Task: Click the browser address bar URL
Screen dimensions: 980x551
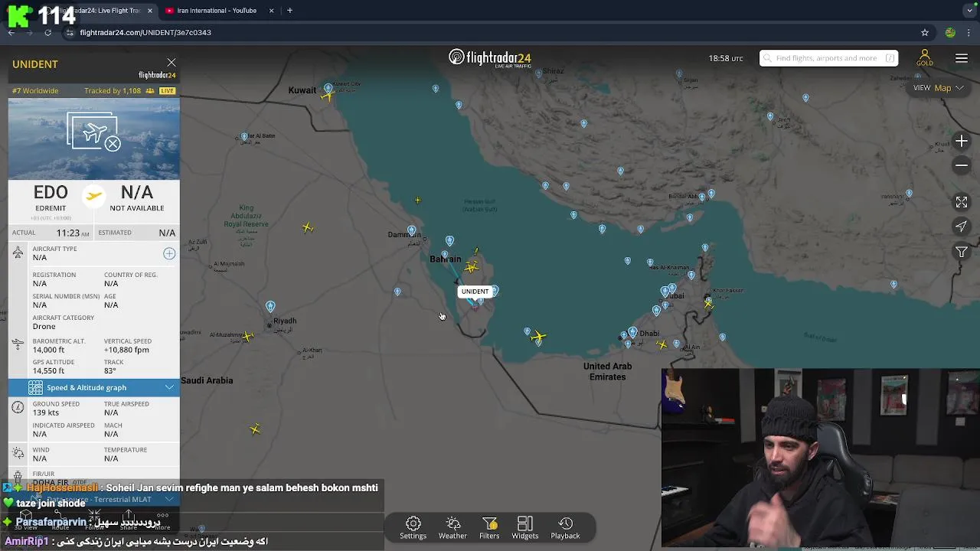Action: [145, 33]
